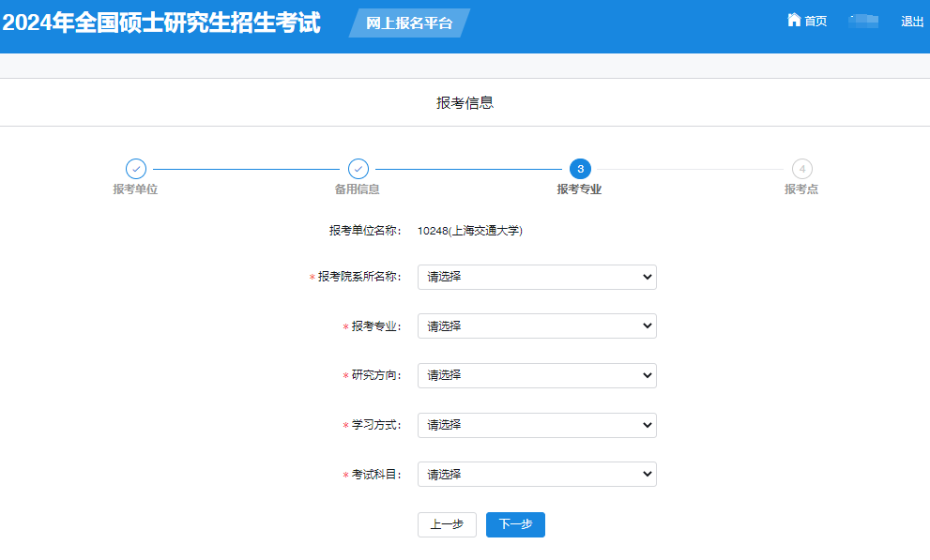Select the 报考点 step label
This screenshot has width=930, height=560.
801,189
